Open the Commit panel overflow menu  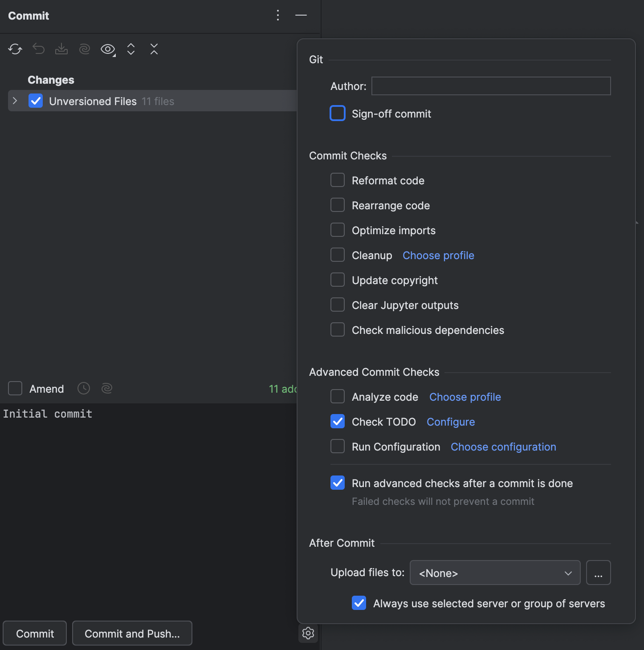pyautogui.click(x=277, y=15)
